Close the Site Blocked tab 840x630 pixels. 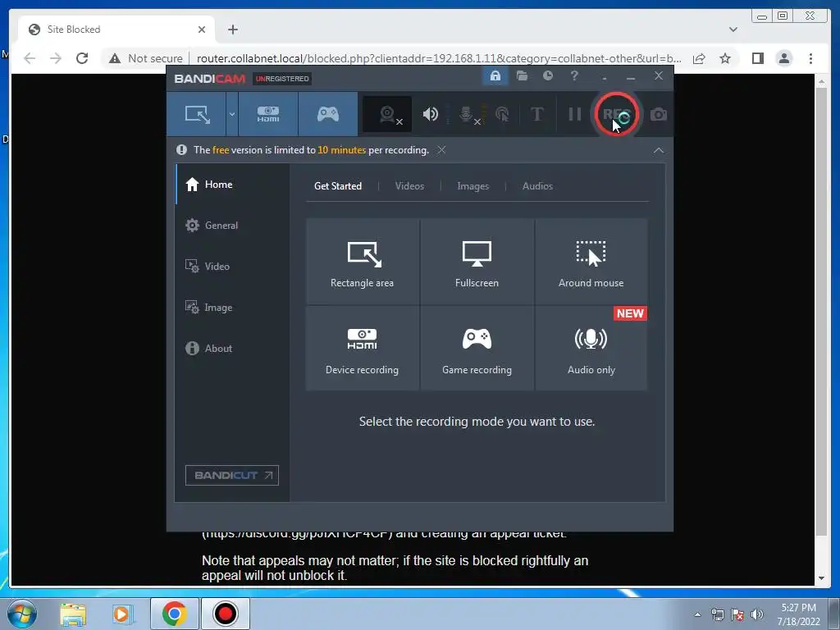click(x=202, y=30)
